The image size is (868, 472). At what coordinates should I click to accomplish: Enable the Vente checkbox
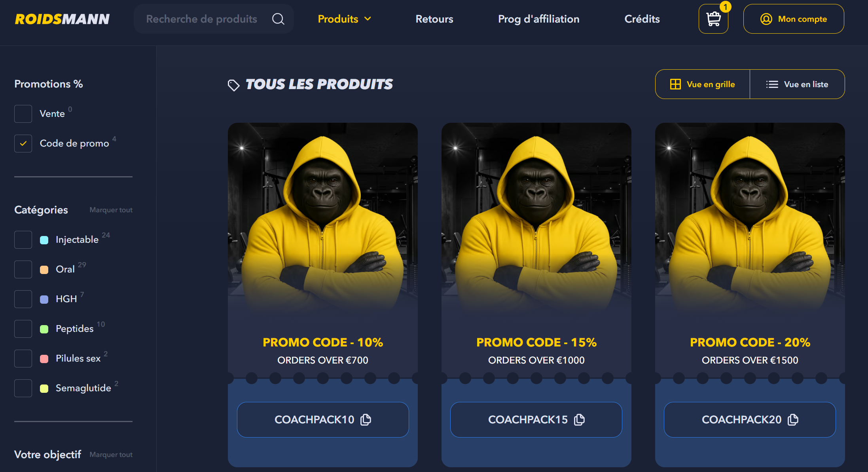point(23,114)
